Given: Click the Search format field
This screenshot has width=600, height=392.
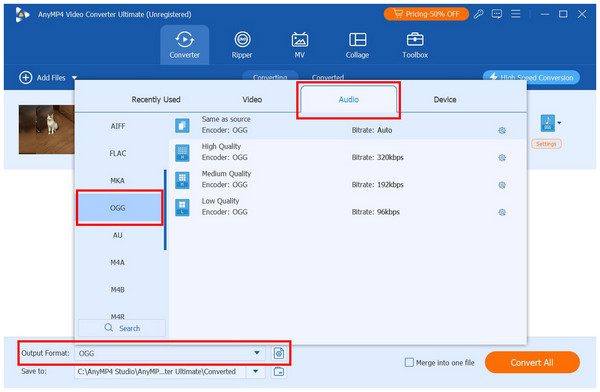Looking at the screenshot, I should click(x=122, y=328).
